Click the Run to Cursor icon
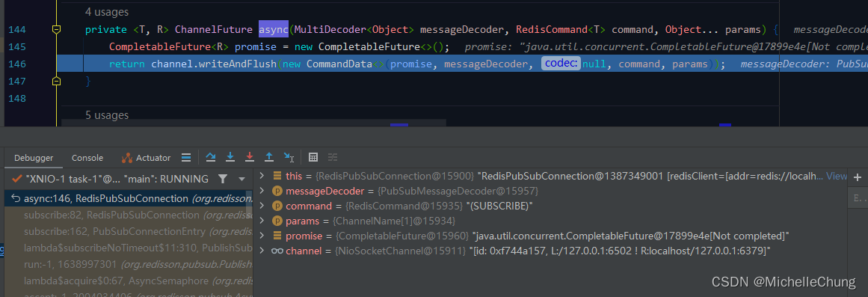 pyautogui.click(x=289, y=157)
